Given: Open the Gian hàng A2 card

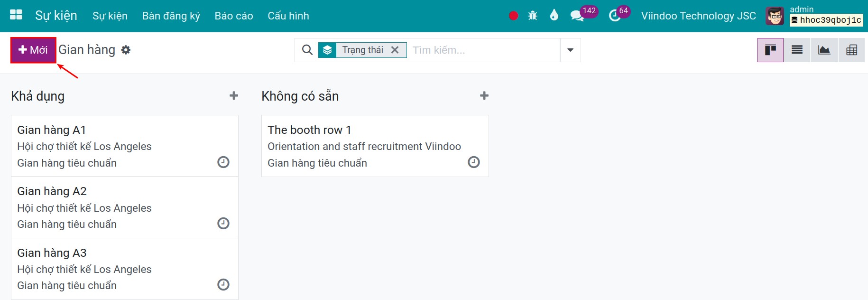Looking at the screenshot, I should [125, 207].
